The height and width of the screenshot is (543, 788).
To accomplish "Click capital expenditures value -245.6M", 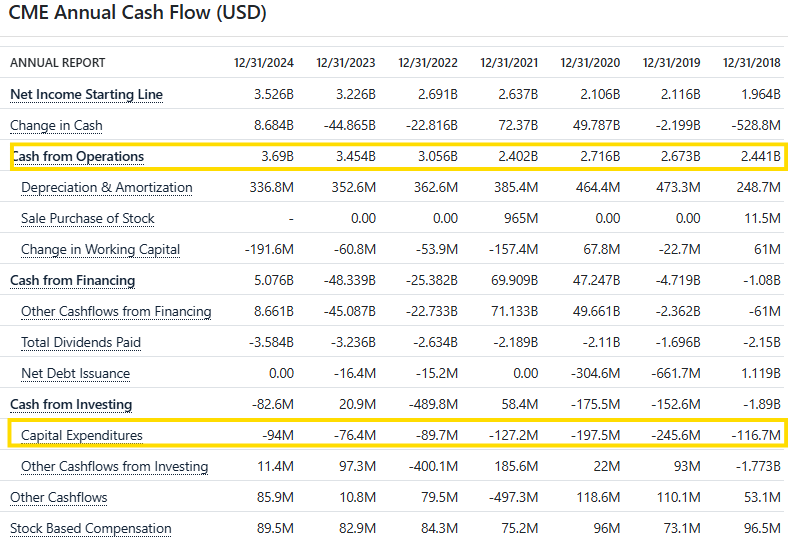I will (676, 436).
